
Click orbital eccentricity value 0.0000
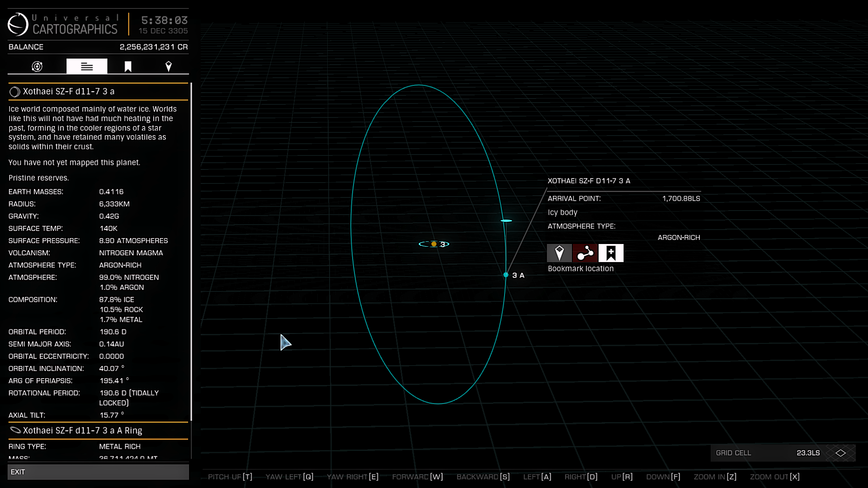point(112,357)
